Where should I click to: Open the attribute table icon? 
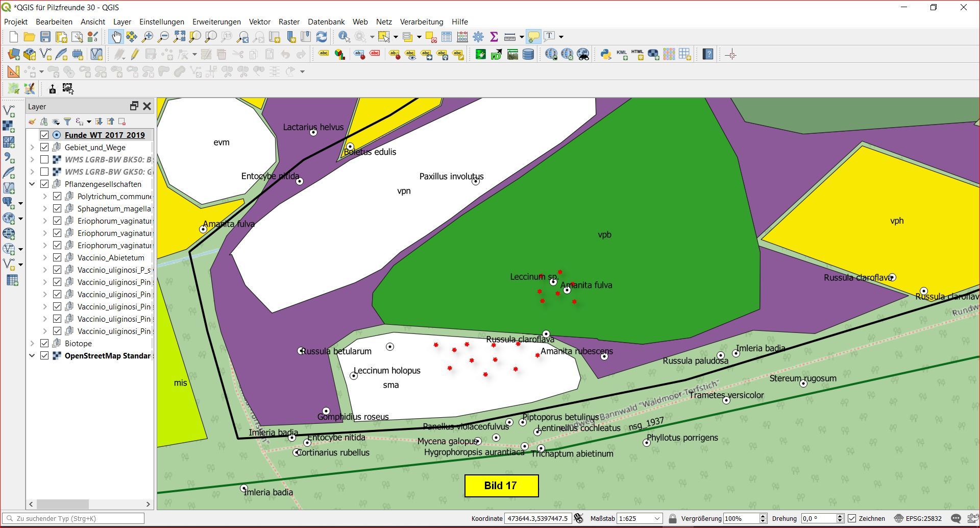[x=447, y=37]
